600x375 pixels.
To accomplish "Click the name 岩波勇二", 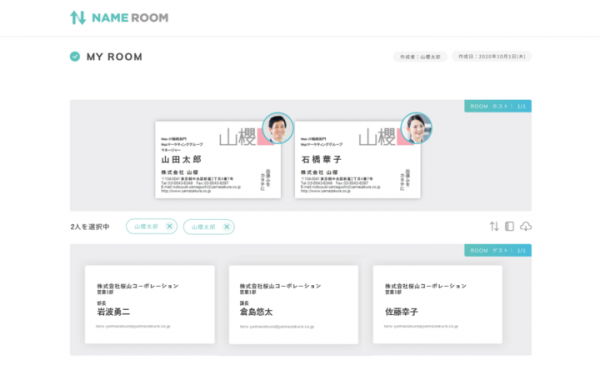I will (114, 312).
